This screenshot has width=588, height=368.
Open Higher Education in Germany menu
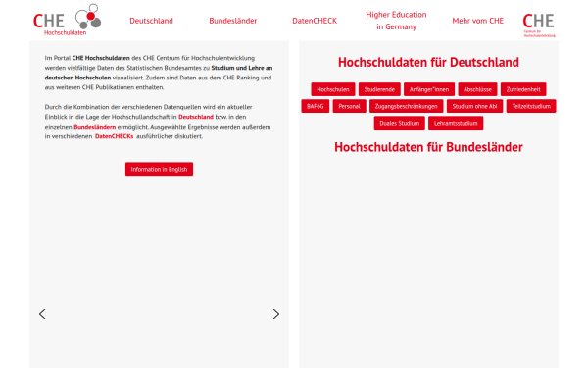pos(396,21)
